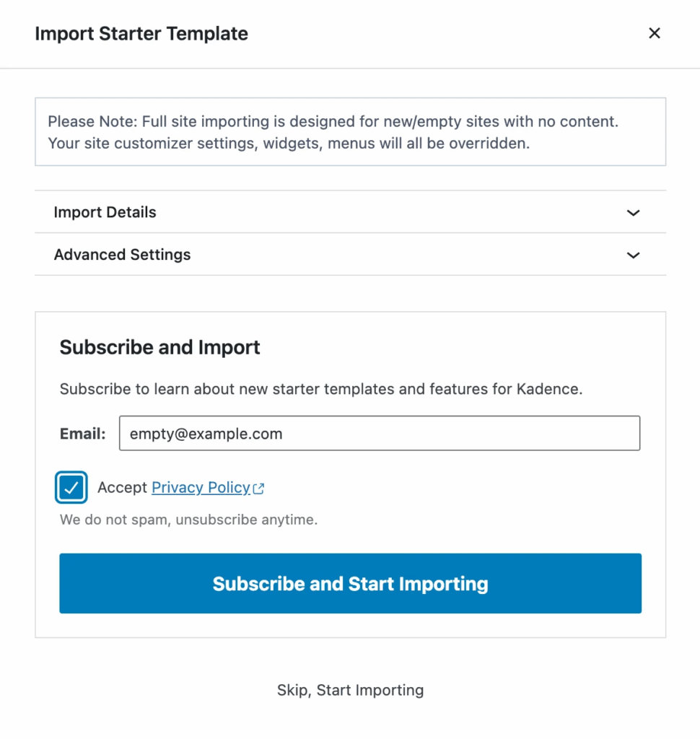Click the external link icon beside Privacy Policy
The height and width of the screenshot is (739, 700).
pos(258,489)
